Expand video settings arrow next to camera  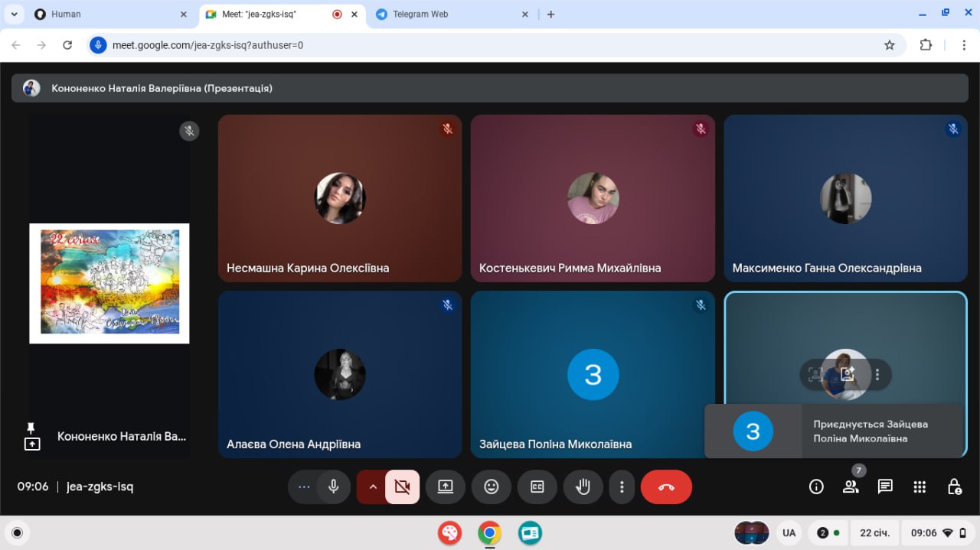(373, 487)
